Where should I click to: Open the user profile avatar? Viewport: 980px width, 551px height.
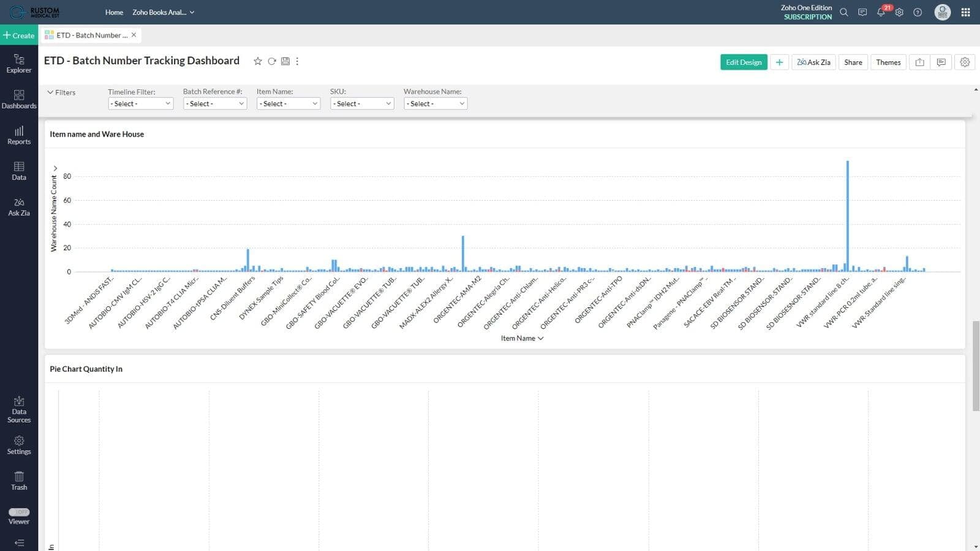[943, 12]
